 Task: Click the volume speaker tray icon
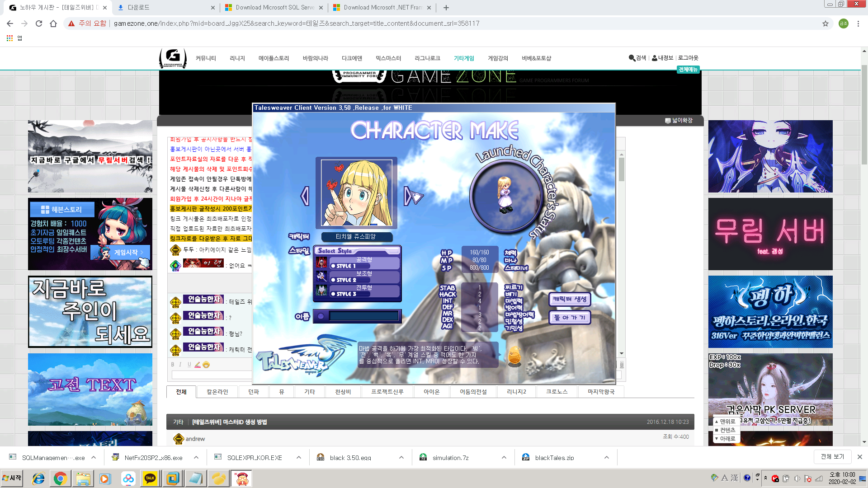point(797,478)
